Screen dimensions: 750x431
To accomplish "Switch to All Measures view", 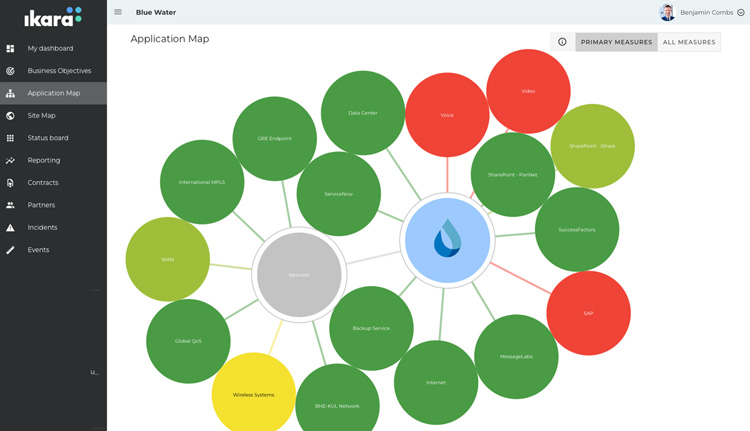I will 689,42.
